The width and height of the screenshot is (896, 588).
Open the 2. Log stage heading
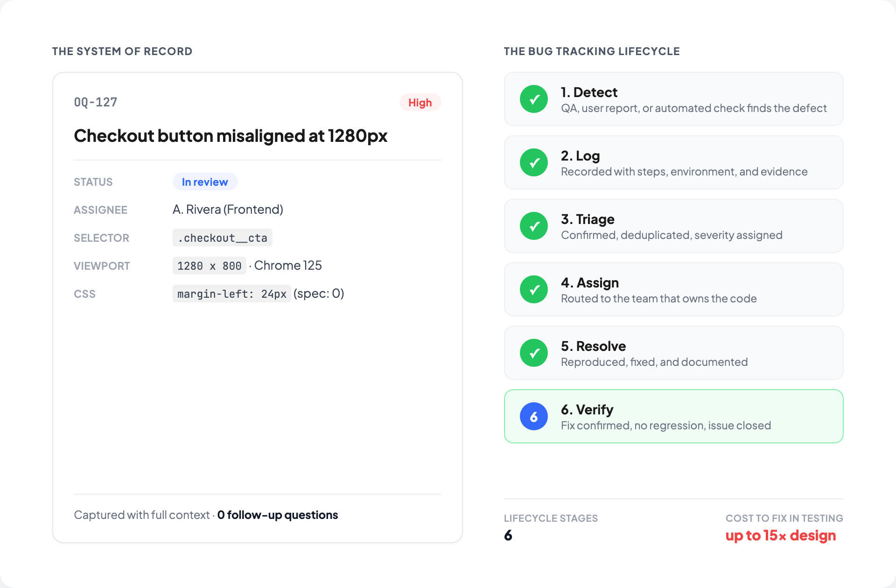point(581,156)
